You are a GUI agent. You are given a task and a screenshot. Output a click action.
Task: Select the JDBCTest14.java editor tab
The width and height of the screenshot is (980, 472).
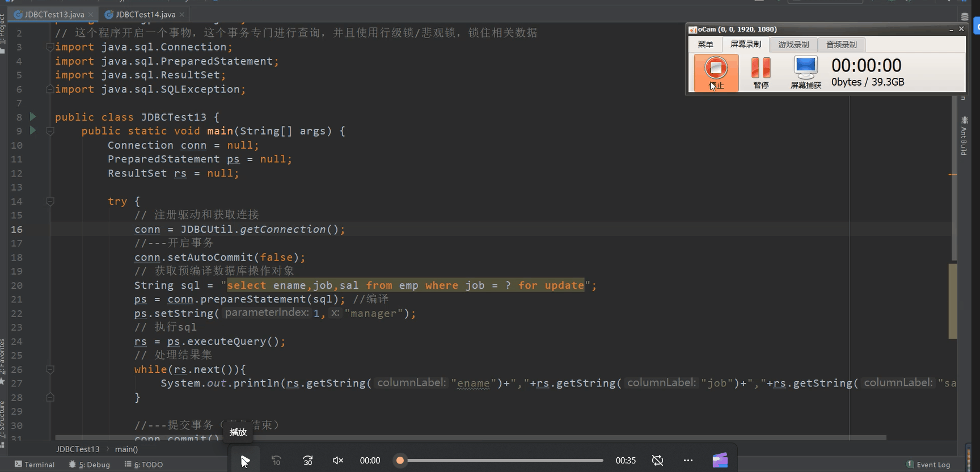(x=146, y=14)
